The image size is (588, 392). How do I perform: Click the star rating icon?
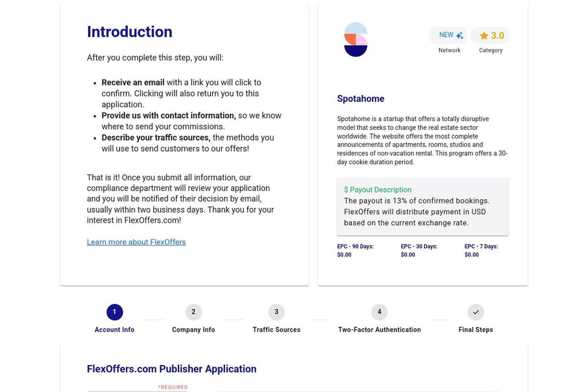(x=484, y=36)
